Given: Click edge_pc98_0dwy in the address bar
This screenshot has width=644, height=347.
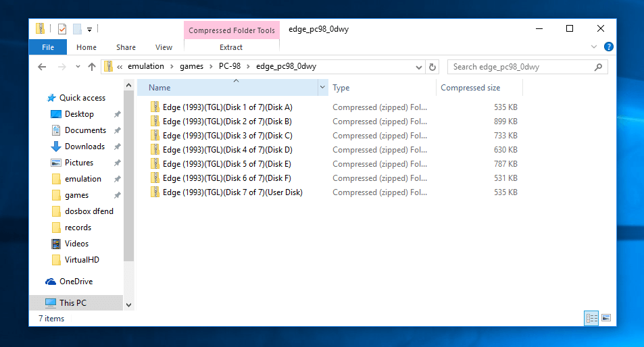Looking at the screenshot, I should click(x=287, y=66).
